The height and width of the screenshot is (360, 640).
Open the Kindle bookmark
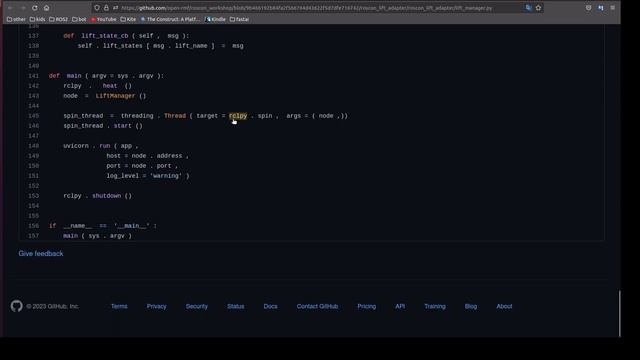click(x=216, y=19)
